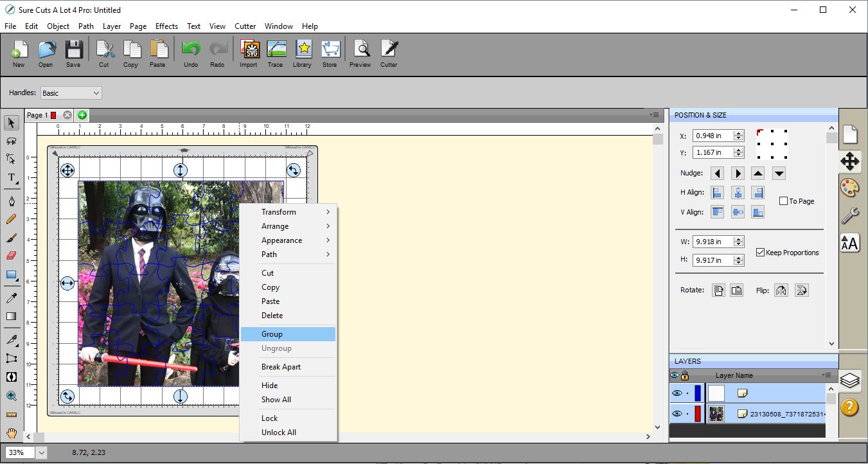Select the arrow Selection tool
Screen dimensions: 868x464
[11, 123]
